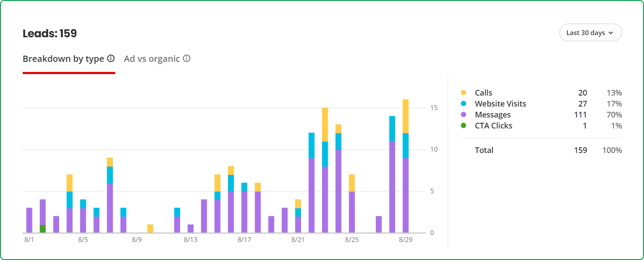Click the chevron arrow in the date range selector
Image resolution: width=644 pixels, height=260 pixels.
click(x=611, y=33)
